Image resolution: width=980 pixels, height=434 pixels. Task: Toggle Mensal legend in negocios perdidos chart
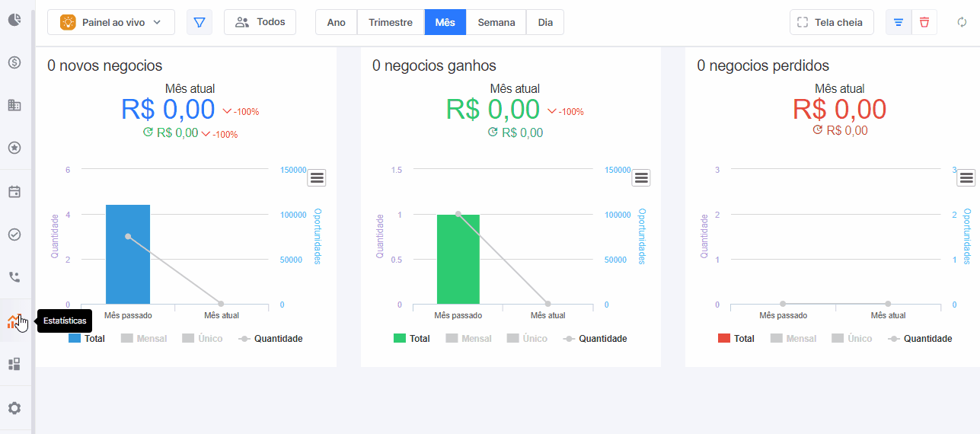click(793, 338)
